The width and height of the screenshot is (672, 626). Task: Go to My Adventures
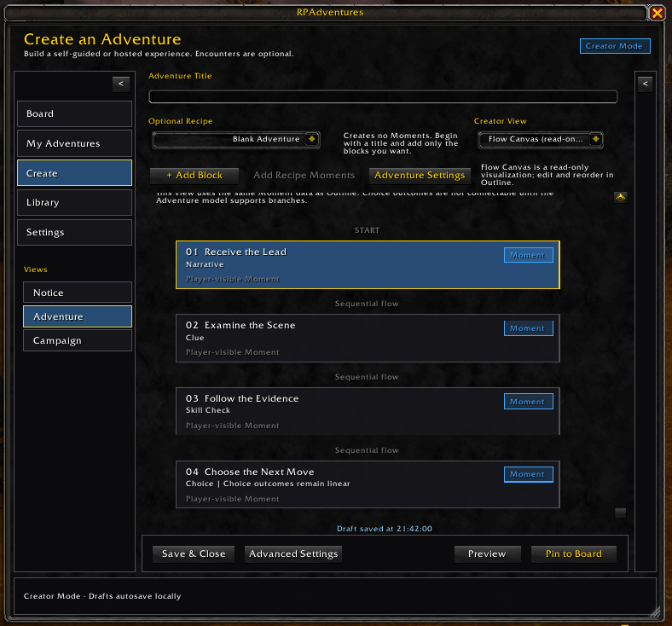click(x=74, y=143)
